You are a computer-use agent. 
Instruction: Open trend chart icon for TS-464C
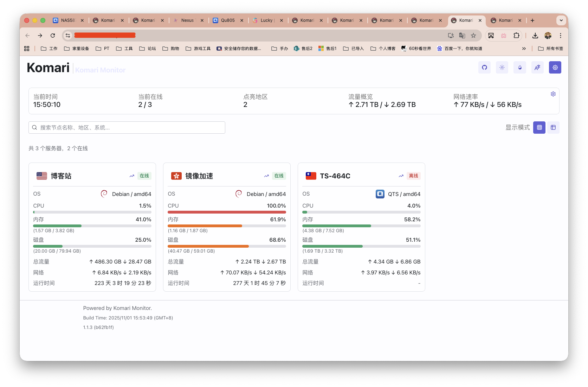401,176
